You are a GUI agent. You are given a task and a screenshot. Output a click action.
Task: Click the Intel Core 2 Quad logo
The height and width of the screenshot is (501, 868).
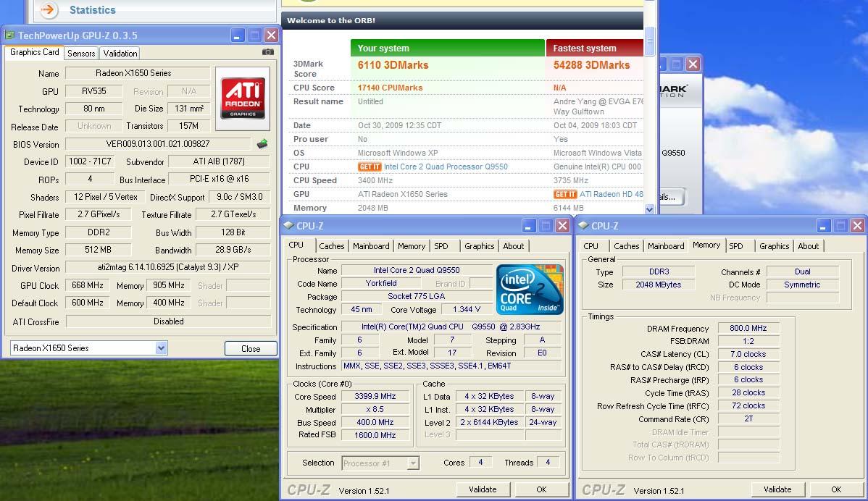[530, 290]
